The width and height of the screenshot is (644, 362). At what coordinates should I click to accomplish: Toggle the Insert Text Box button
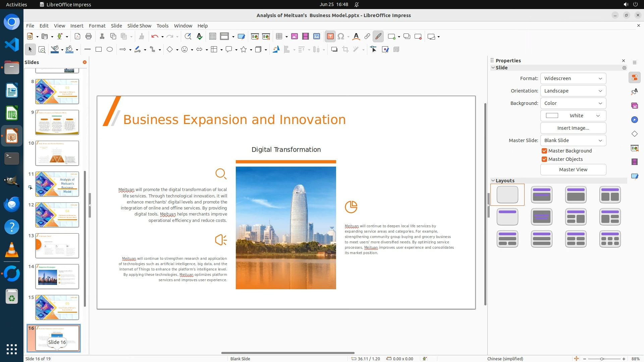[x=330, y=37]
